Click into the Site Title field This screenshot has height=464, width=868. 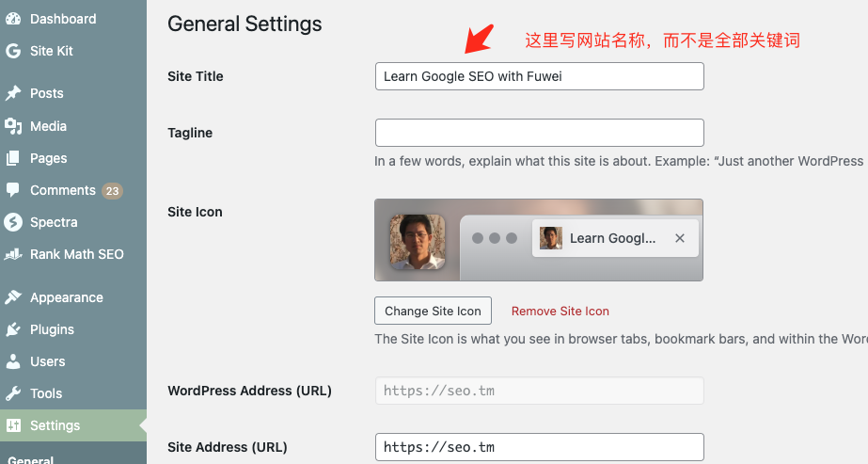(539, 76)
